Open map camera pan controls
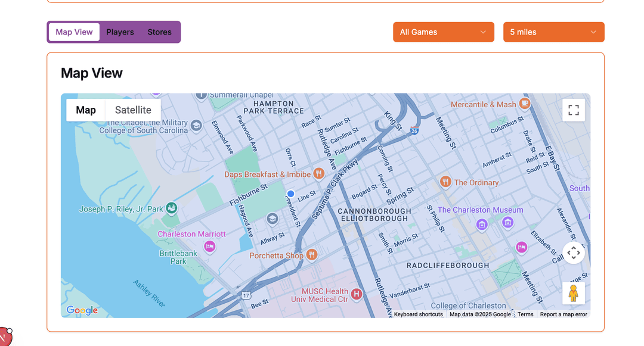This screenshot has width=644, height=346. click(x=574, y=253)
